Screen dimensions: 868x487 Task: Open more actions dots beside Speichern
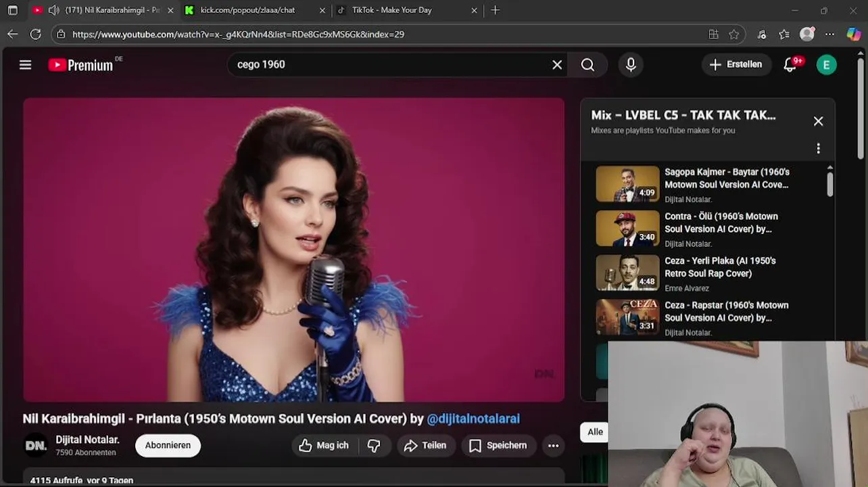click(x=553, y=445)
